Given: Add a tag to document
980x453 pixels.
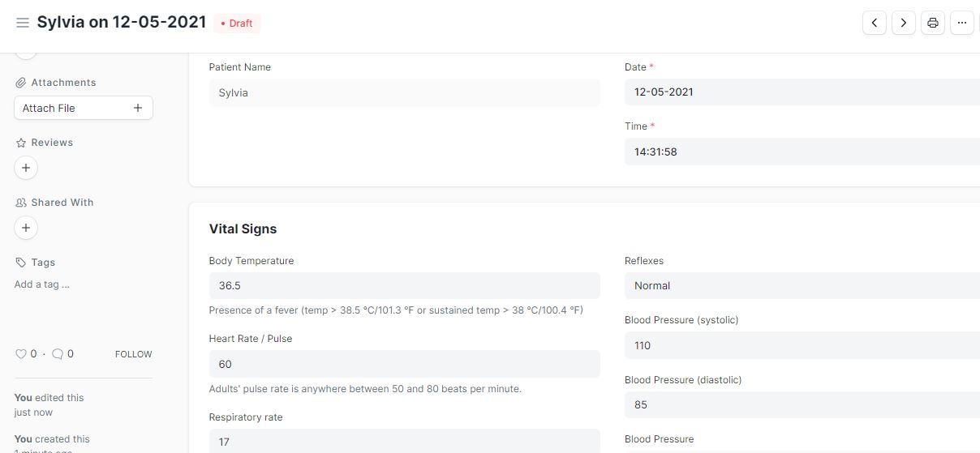Looking at the screenshot, I should (42, 284).
